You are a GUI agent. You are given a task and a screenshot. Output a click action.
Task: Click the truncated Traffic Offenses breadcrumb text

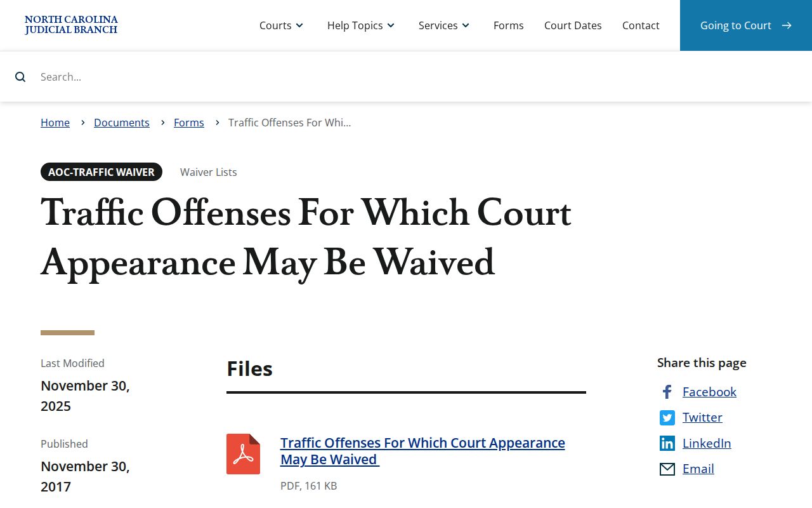(290, 123)
